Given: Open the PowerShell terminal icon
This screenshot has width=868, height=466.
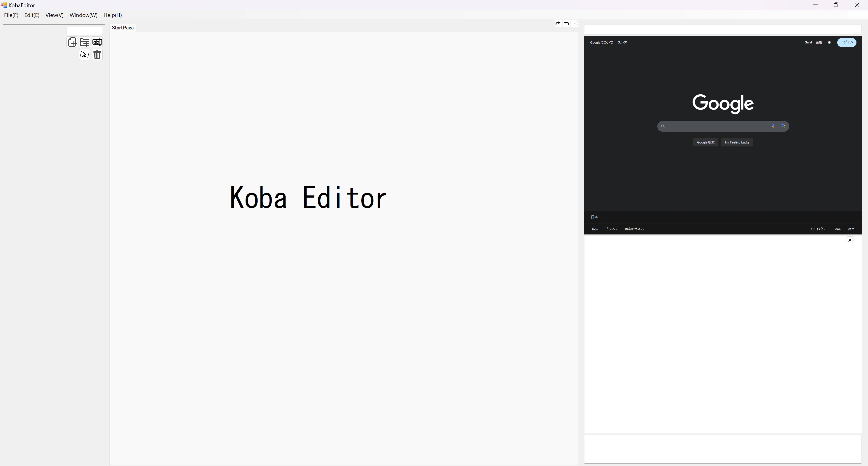Looking at the screenshot, I should (x=85, y=55).
